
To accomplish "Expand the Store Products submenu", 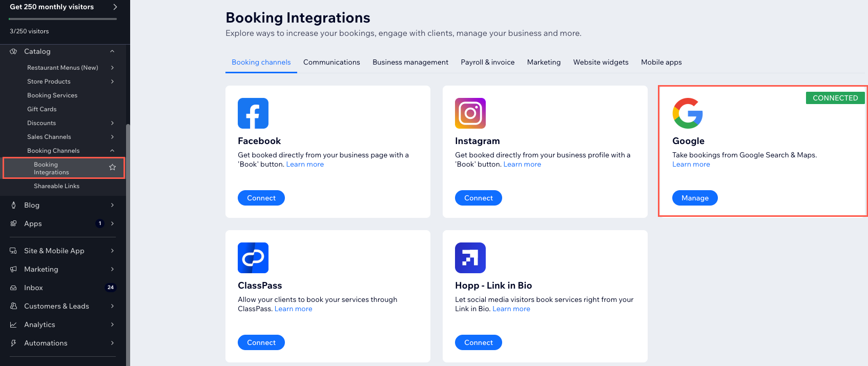I will click(x=112, y=82).
